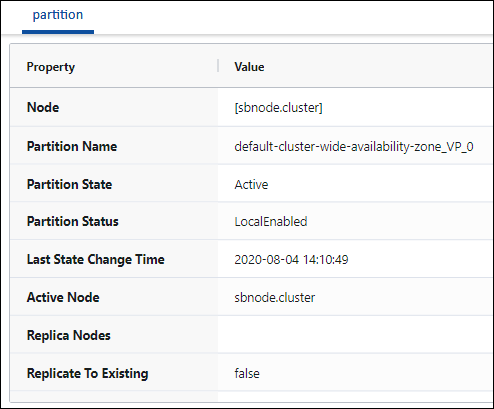
Task: Click the LocalEnabled status value
Action: [x=271, y=222]
